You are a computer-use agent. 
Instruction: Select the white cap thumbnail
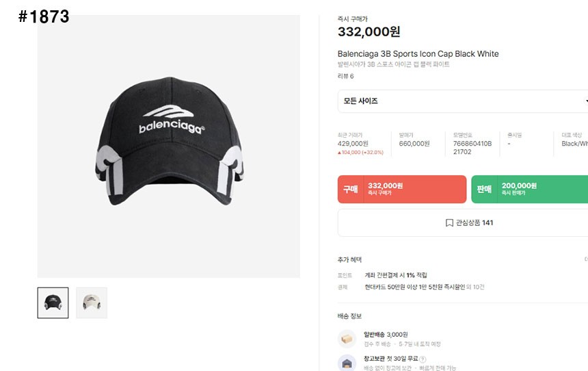point(92,303)
